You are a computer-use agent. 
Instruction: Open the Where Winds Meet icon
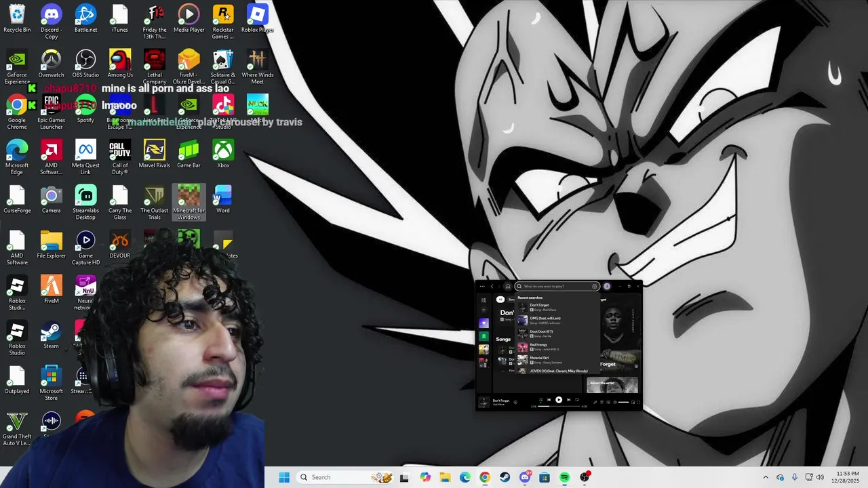click(257, 66)
